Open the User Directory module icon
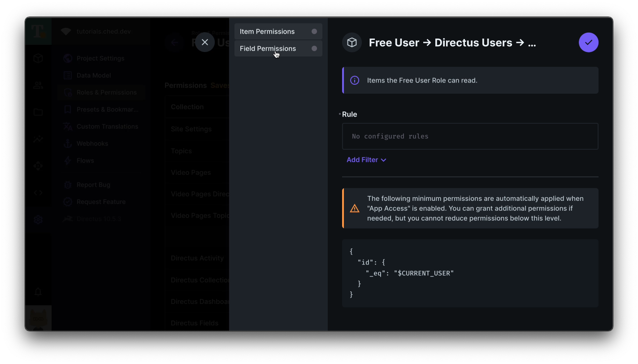 (x=38, y=85)
